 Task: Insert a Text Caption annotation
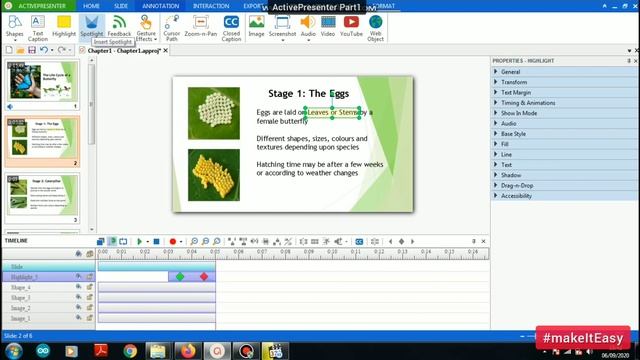(38, 28)
